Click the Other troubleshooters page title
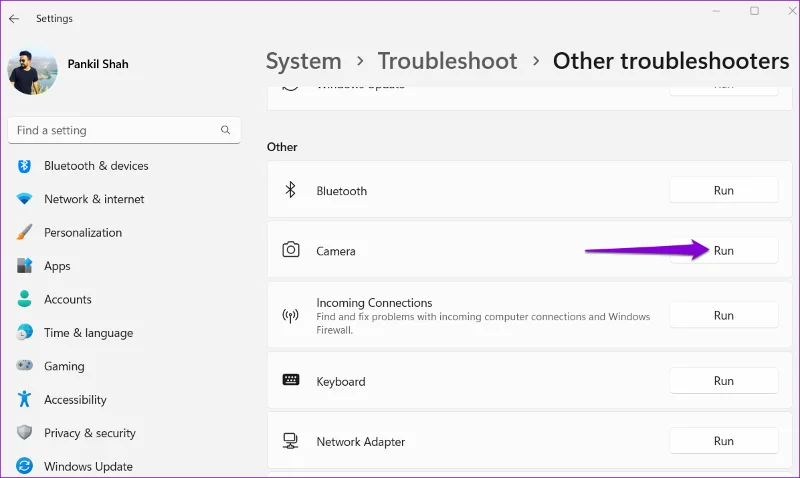Viewport: 800px width, 478px height. 671,61
